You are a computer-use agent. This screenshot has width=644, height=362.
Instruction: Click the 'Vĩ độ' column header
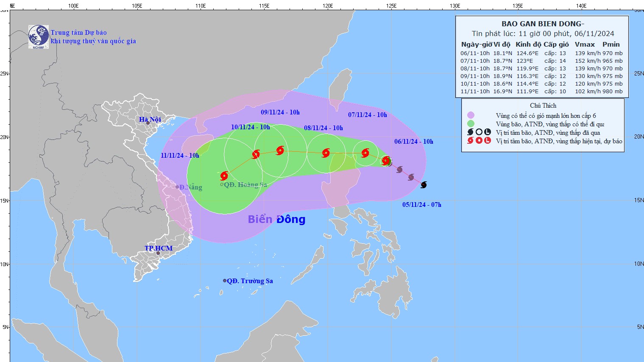tap(502, 45)
